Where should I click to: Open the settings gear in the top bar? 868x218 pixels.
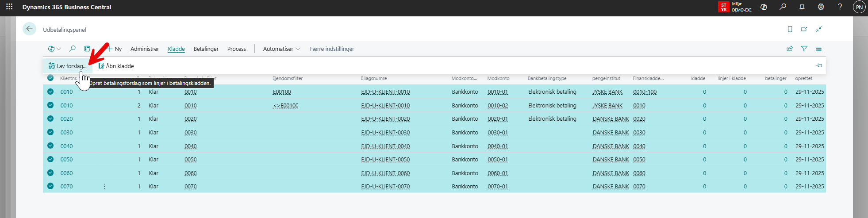pyautogui.click(x=821, y=7)
